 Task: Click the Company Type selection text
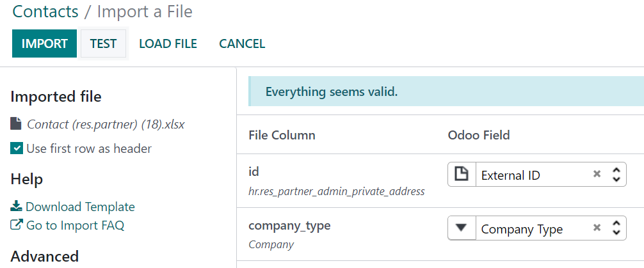click(x=522, y=229)
